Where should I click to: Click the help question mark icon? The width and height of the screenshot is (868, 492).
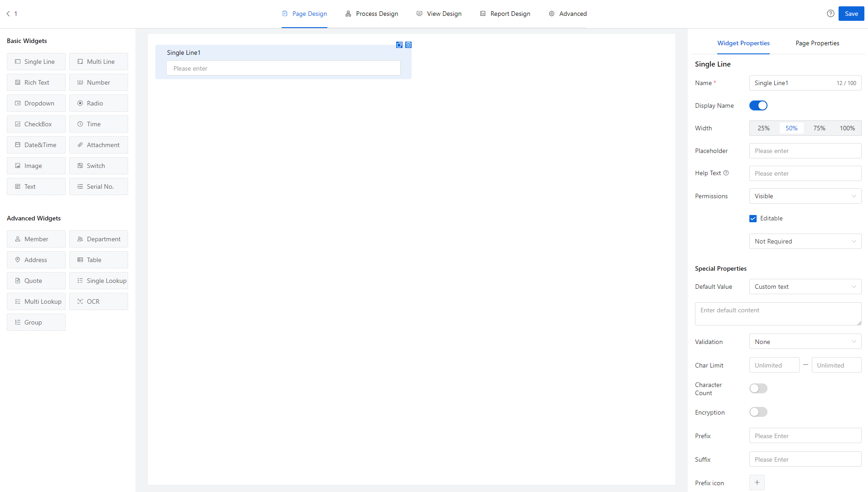(830, 14)
